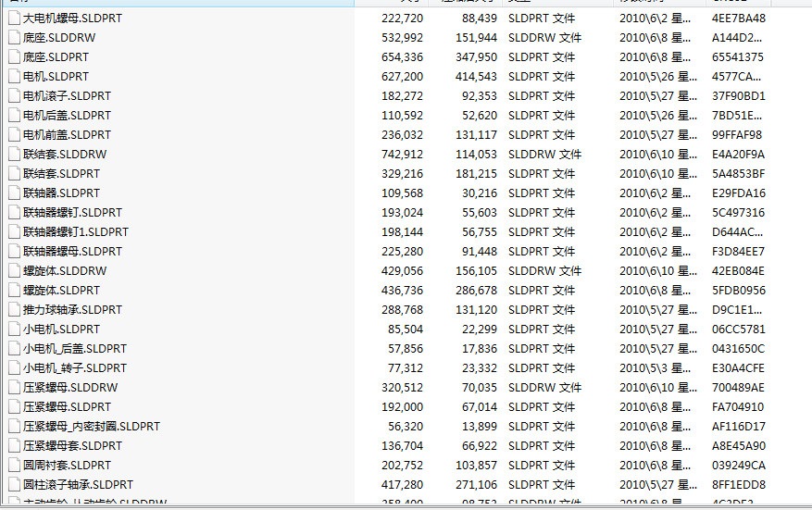This screenshot has width=812, height=510.
Task: Choose the file icon for 螺旋体.SLDPRT
Action: (x=15, y=291)
